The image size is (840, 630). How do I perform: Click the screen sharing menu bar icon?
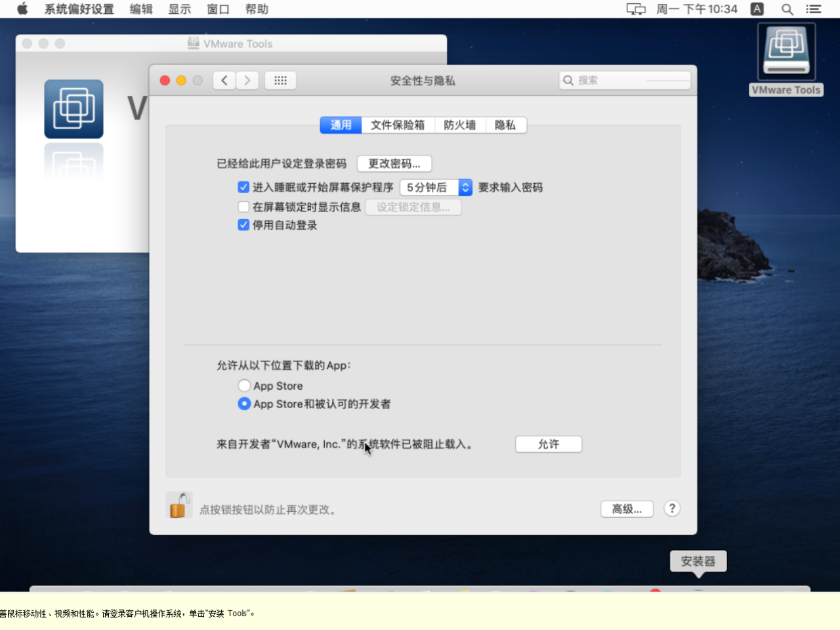click(x=635, y=9)
